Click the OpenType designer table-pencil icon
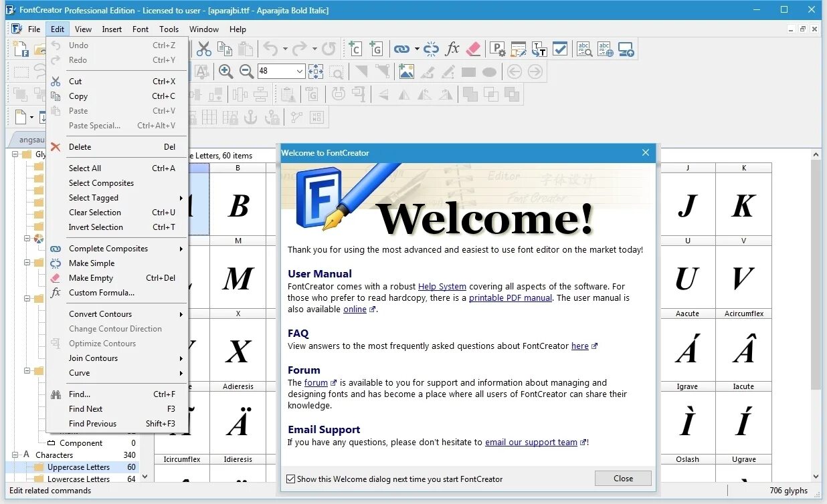Screen dimensions: 827x504 [519, 49]
